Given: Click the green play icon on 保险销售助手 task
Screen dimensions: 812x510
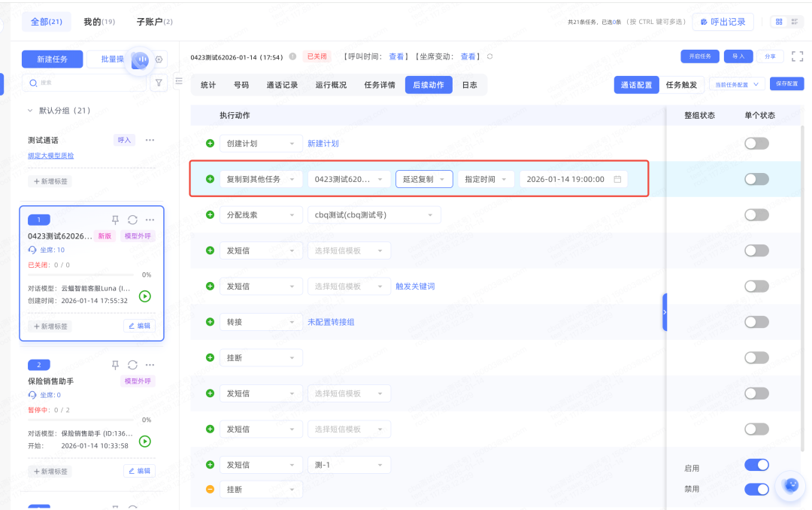Looking at the screenshot, I should pos(145,442).
